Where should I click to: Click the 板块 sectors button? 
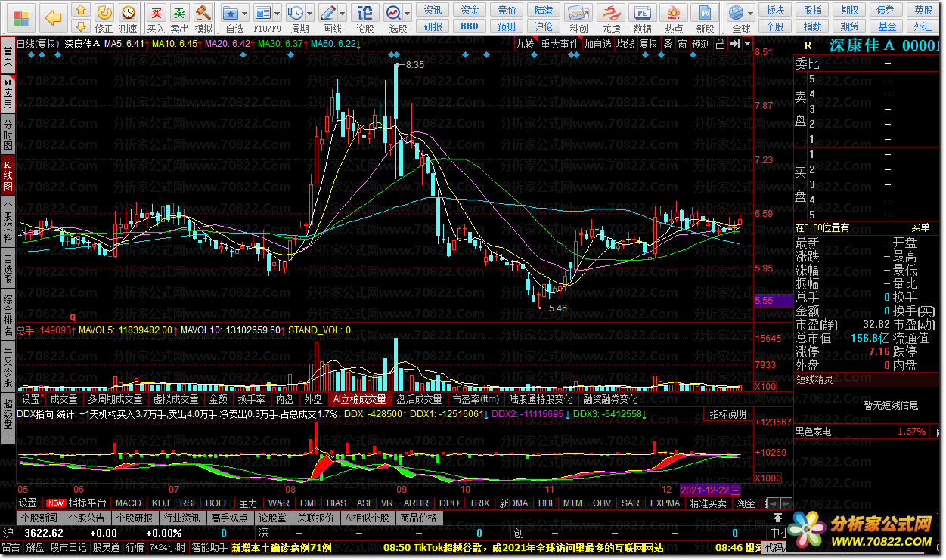[x=775, y=10]
